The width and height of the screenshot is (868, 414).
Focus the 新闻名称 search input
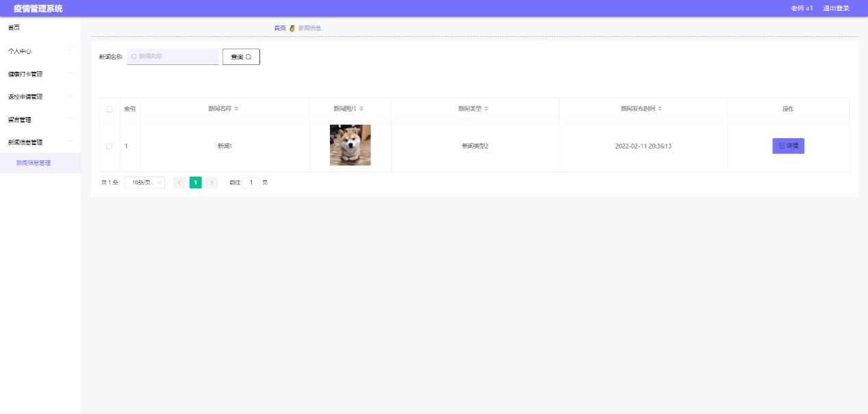coord(173,57)
